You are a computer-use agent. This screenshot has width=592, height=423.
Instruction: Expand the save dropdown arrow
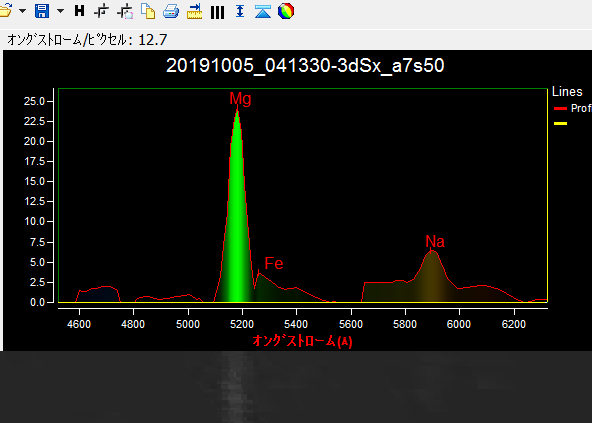[60, 11]
